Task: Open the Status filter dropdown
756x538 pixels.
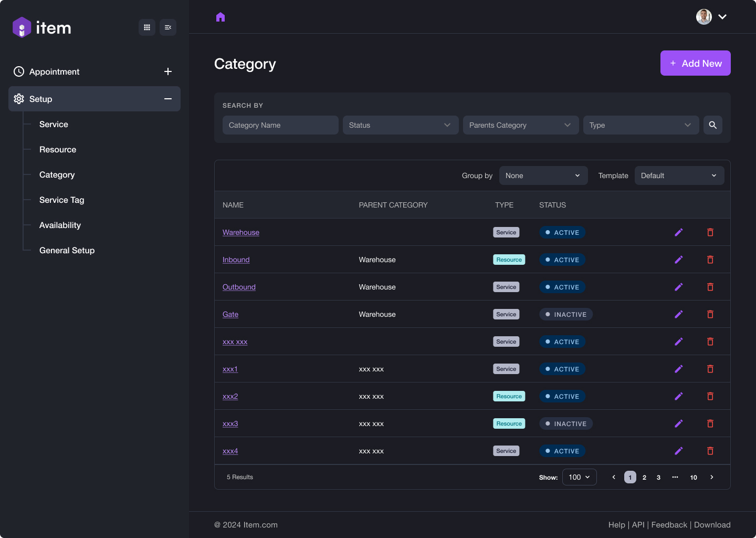Action: (401, 125)
